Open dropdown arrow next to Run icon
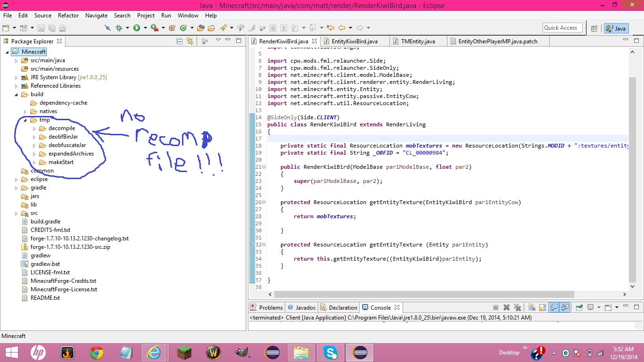 click(x=145, y=28)
